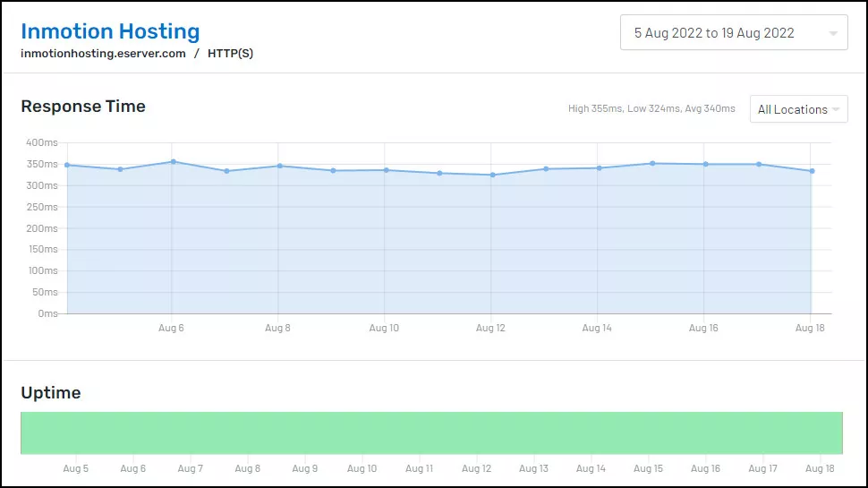Screen dimensions: 868x488
Task: Select the chart data point above Aug 10
Action: tap(386, 170)
